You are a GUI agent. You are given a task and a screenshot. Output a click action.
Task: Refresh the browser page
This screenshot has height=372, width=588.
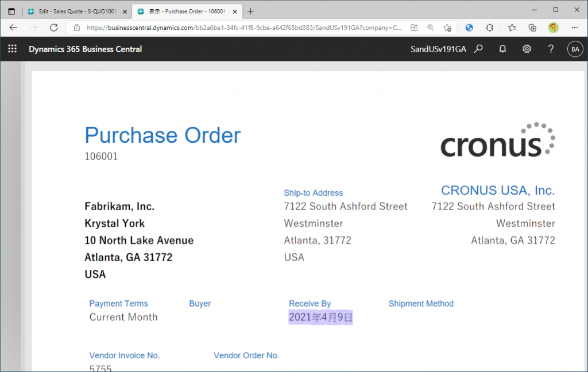coord(54,28)
